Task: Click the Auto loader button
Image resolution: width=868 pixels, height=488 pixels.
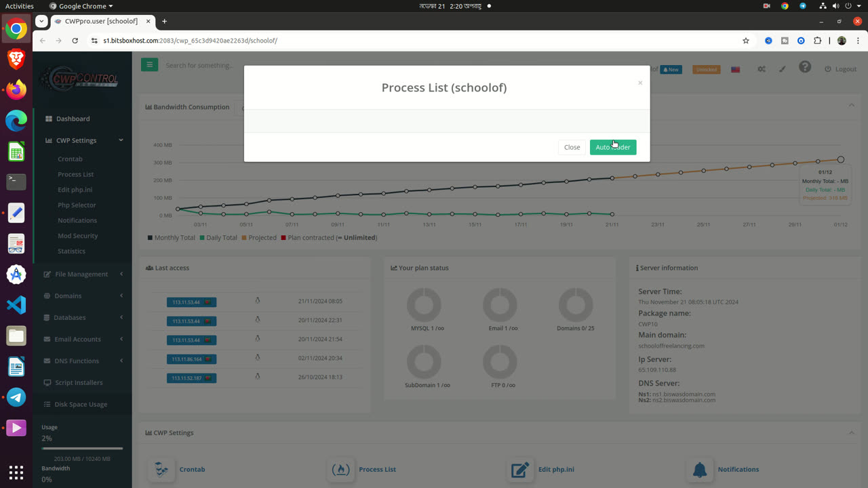Action: pyautogui.click(x=613, y=147)
